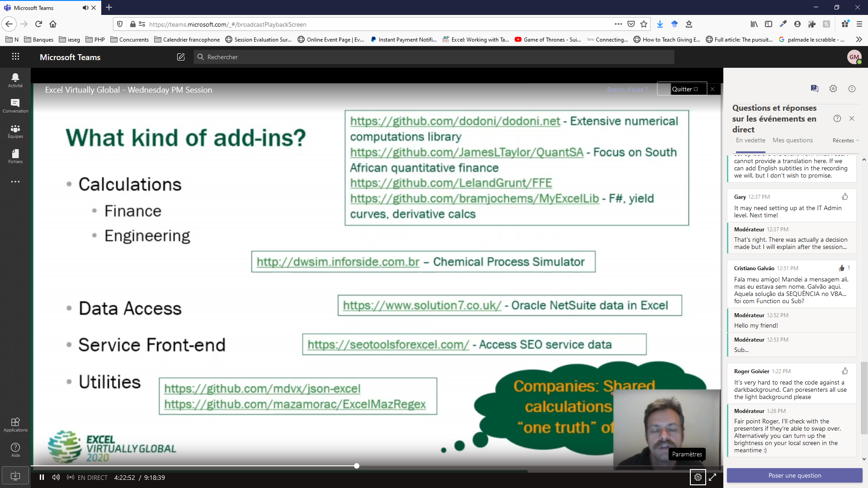Open the Récentes sort dropdown

(845, 141)
